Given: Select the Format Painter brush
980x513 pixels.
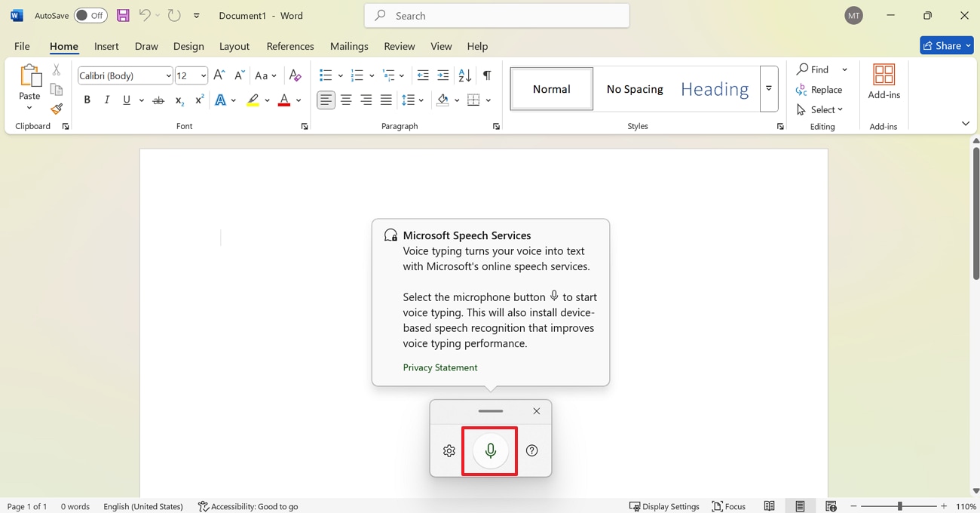Looking at the screenshot, I should click(57, 109).
